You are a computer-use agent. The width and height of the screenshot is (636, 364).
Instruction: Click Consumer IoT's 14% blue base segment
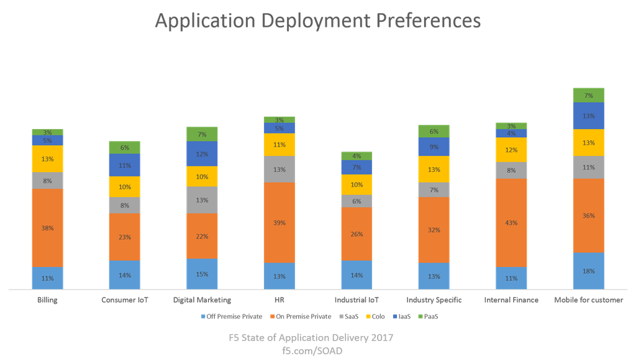click(125, 275)
